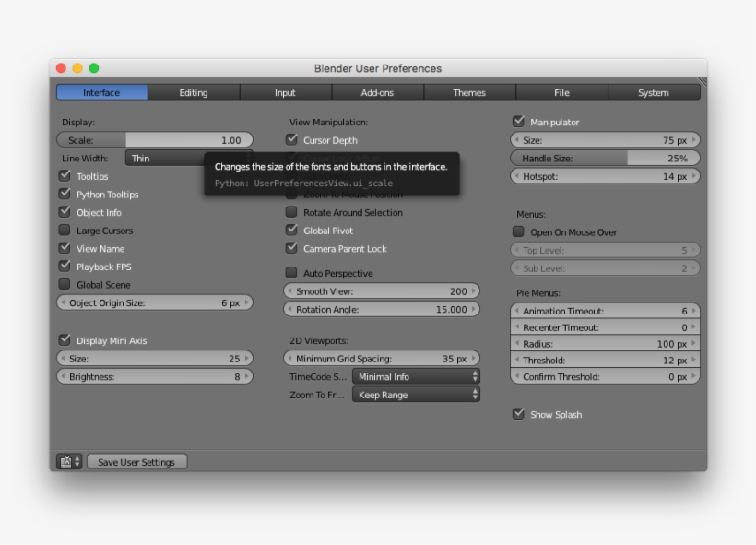This screenshot has width=756, height=545.
Task: Select the Themes tab
Action: tap(469, 92)
